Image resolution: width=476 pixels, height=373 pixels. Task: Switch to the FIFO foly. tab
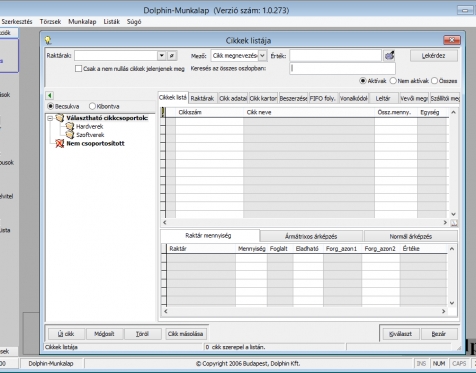323,99
